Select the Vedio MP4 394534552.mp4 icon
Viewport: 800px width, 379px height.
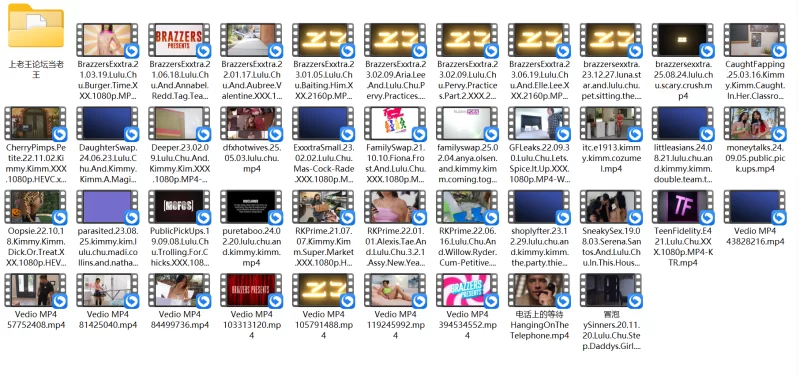coord(467,290)
